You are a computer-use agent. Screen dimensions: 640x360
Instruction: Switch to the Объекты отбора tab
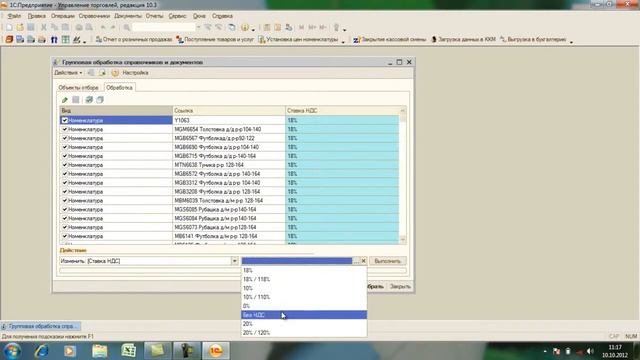(78, 88)
